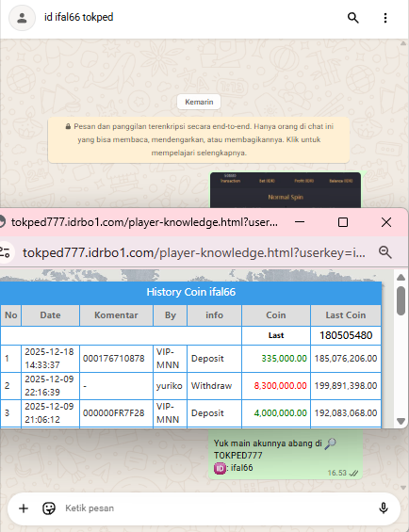Open attachment plus menu
The height and width of the screenshot is (532, 409).
[24, 508]
